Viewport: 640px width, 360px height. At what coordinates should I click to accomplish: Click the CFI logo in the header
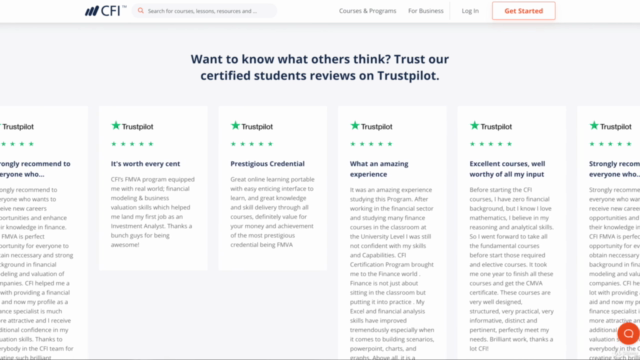click(x=106, y=11)
